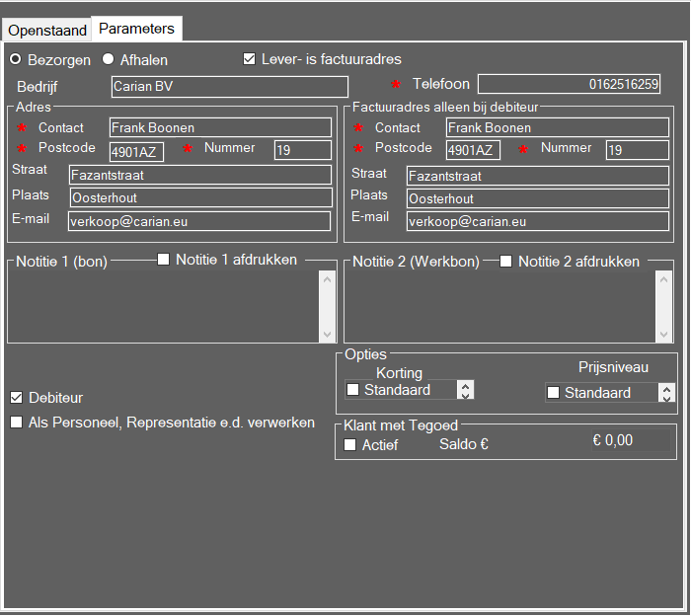The width and height of the screenshot is (691, 616).
Task: Enable Notitie 2 afdrukken checkbox
Action: coord(505,262)
